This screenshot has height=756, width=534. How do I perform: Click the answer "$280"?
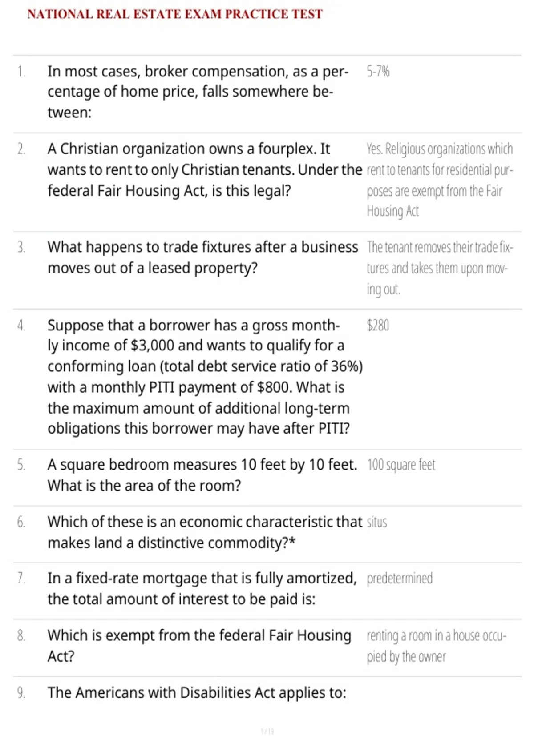[378, 325]
